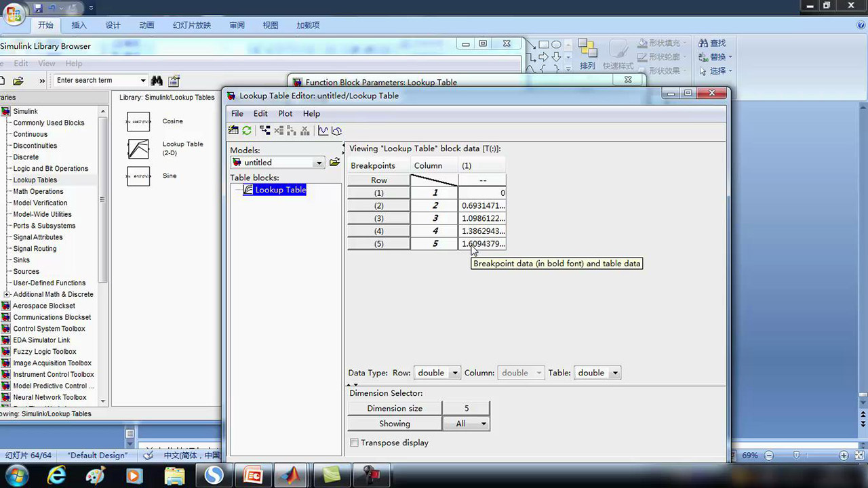Click the PowerPoint zoom slider
The height and width of the screenshot is (488, 868).
[797, 455]
